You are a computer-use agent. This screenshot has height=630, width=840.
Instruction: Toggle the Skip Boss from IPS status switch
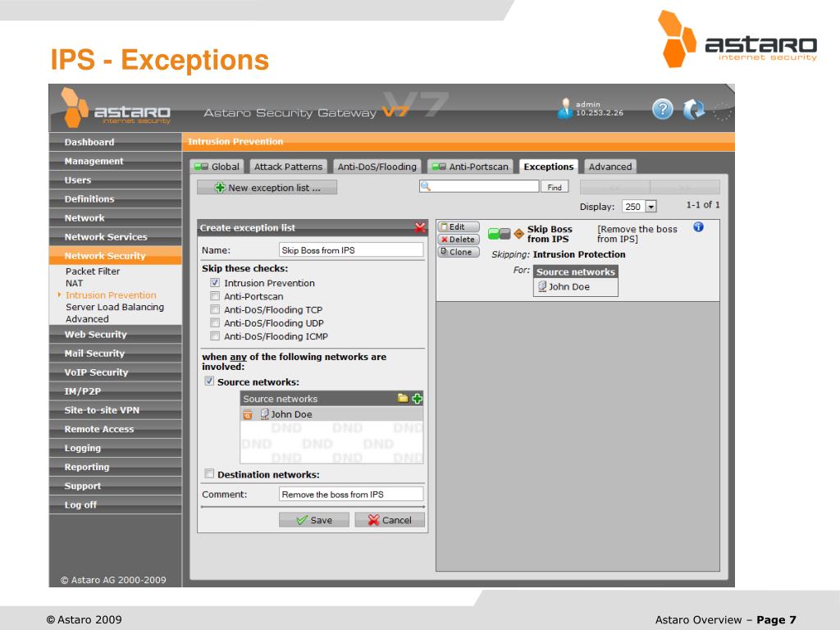tap(500, 234)
